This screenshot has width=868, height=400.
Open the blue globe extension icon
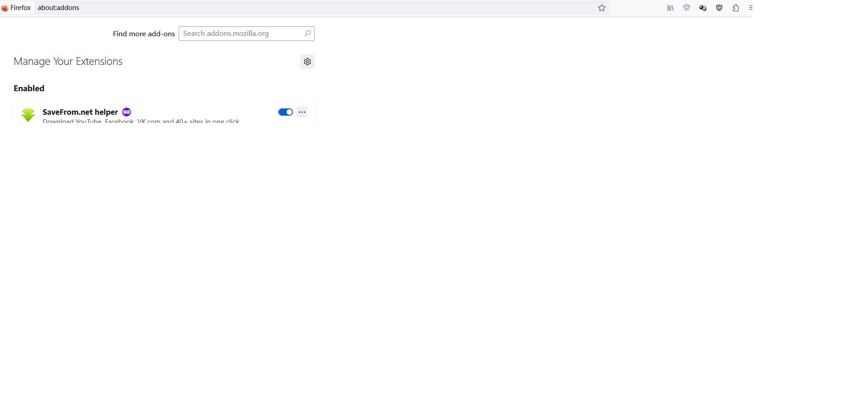[687, 8]
